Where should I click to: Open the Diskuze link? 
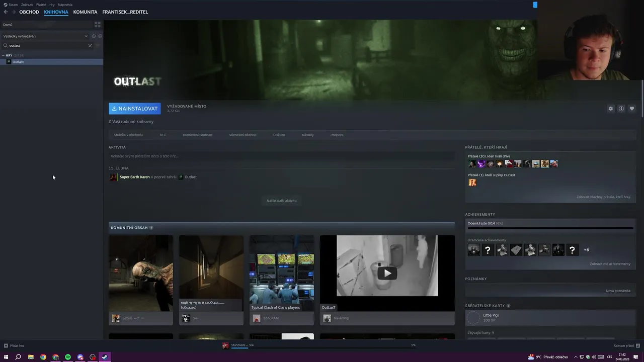279,135
